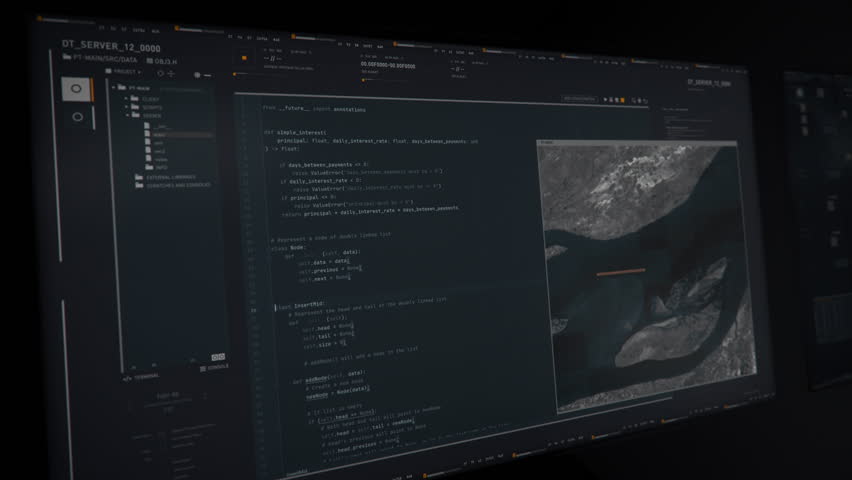Click the 'class Node:' code line
This screenshot has height=480, width=852.
click(x=288, y=248)
